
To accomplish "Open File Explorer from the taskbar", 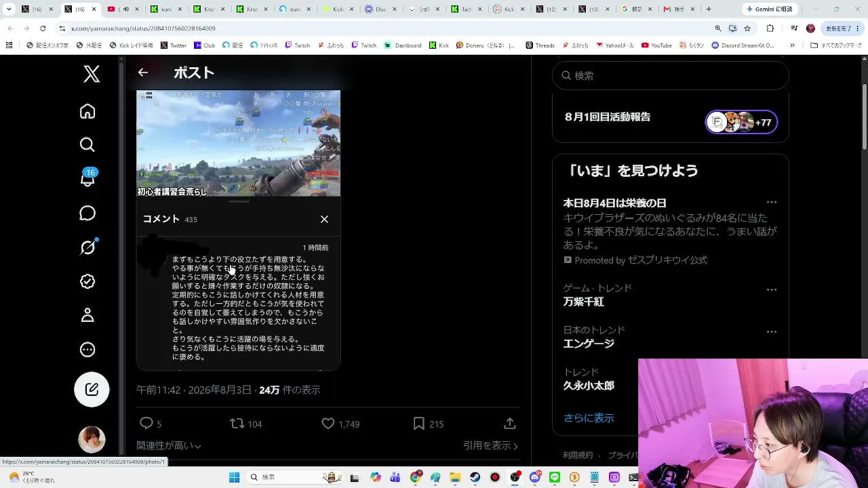I will click(x=455, y=477).
